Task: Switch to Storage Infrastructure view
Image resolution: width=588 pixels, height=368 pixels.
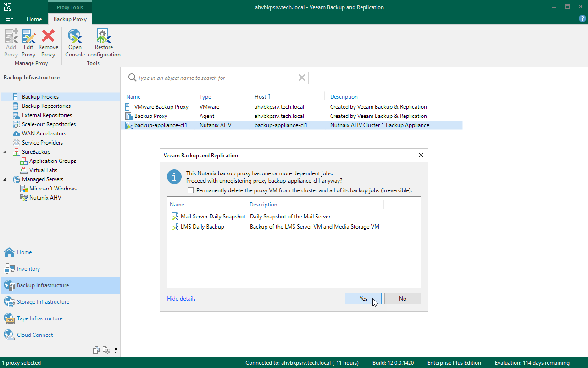Action: pos(60,302)
